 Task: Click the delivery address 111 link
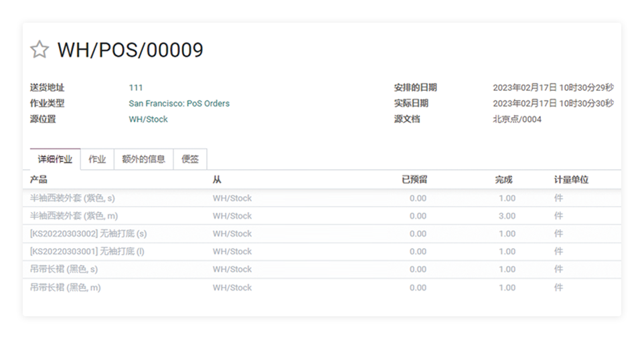pyautogui.click(x=136, y=88)
